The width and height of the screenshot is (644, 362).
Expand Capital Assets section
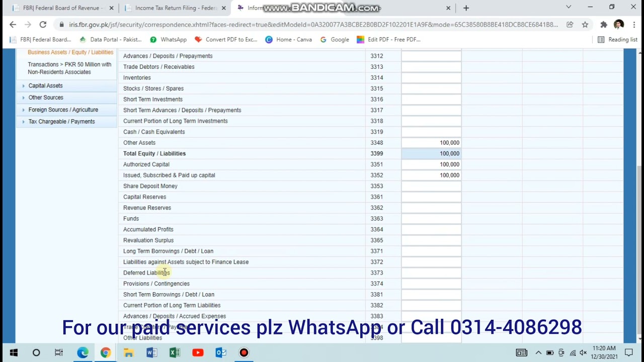(x=66, y=85)
